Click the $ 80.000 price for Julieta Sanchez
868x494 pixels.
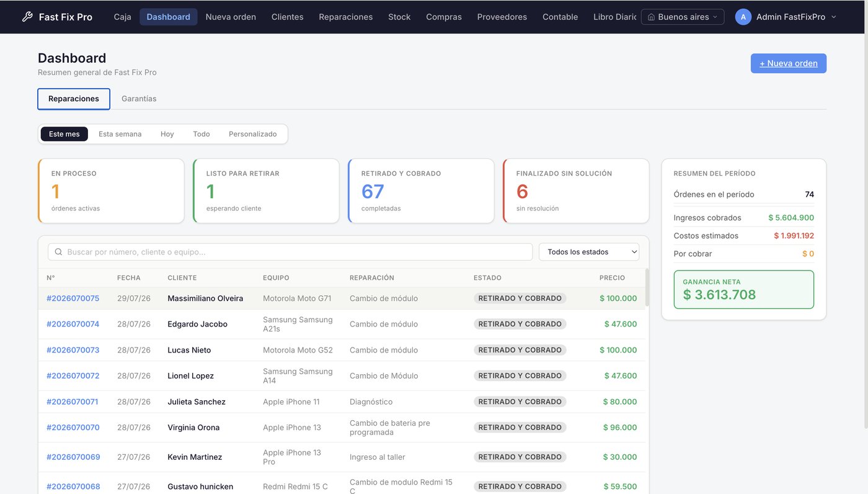tap(620, 402)
